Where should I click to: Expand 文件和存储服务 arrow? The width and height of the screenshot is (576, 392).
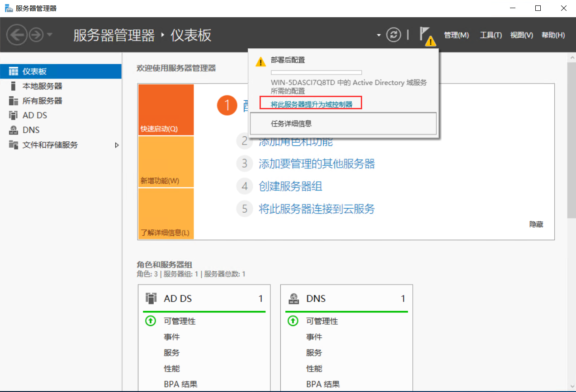tap(117, 145)
